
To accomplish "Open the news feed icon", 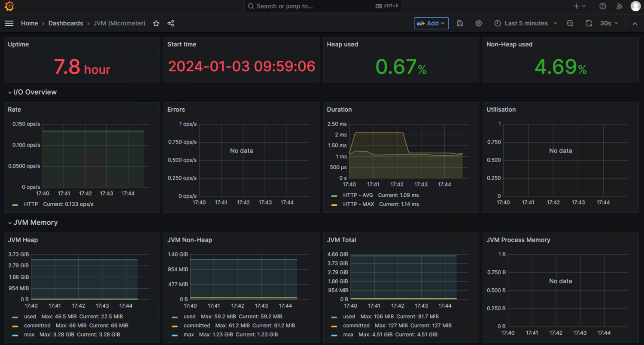I will click(620, 6).
